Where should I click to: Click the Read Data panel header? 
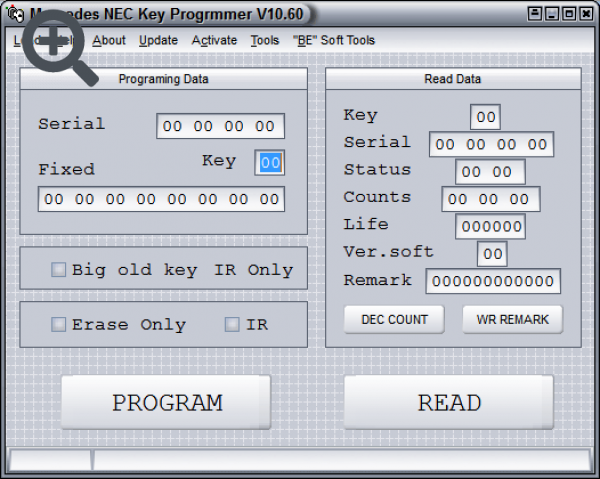coord(453,79)
